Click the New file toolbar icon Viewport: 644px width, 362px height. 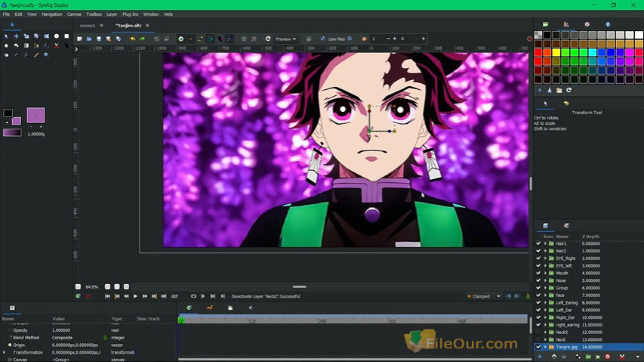(79, 39)
